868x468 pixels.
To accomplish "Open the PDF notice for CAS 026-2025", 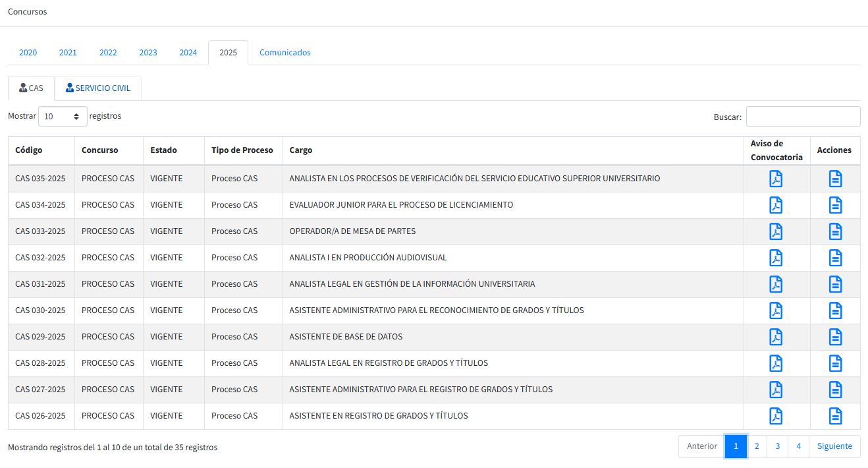I will coord(776,416).
